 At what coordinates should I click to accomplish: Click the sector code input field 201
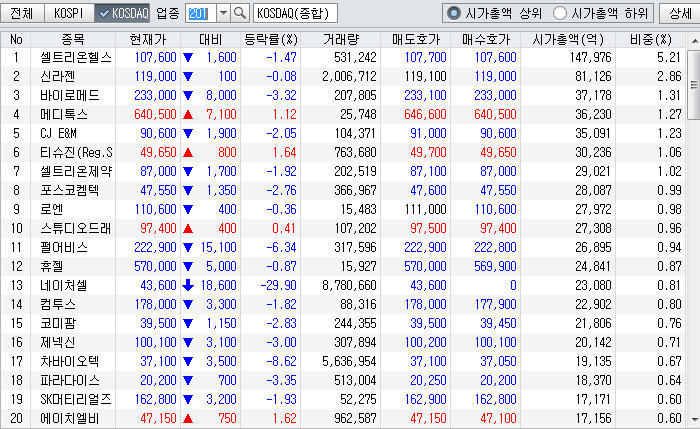click(199, 14)
